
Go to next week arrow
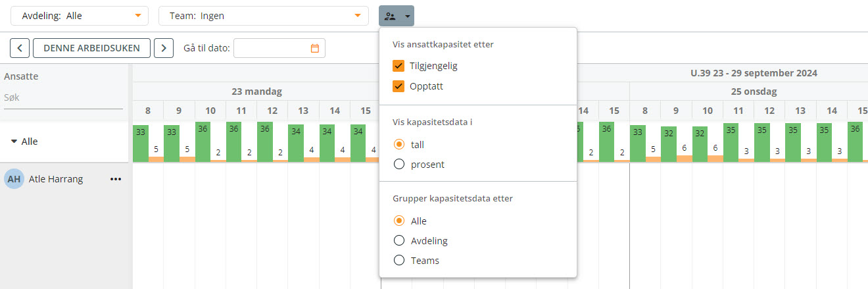click(164, 48)
